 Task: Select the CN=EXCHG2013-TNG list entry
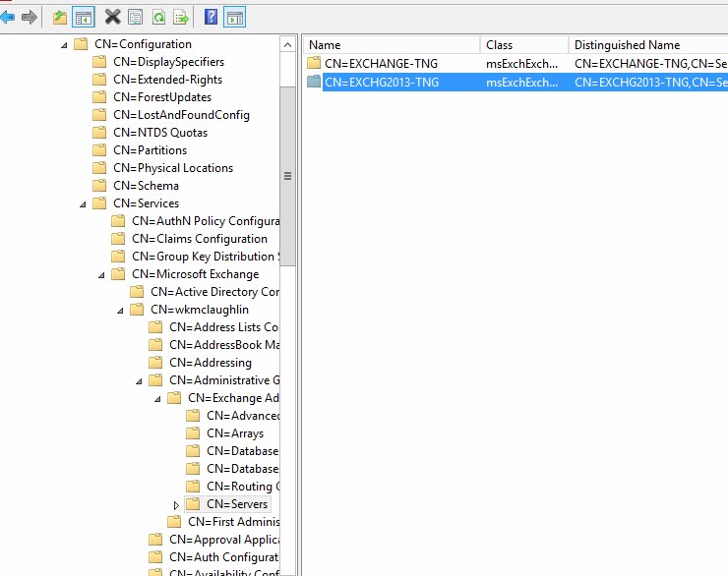[381, 83]
